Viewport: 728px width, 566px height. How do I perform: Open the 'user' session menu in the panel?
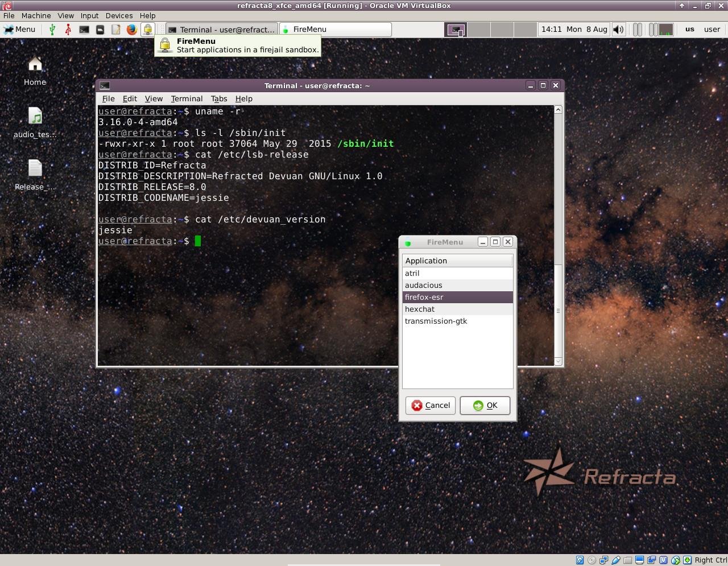pos(712,30)
